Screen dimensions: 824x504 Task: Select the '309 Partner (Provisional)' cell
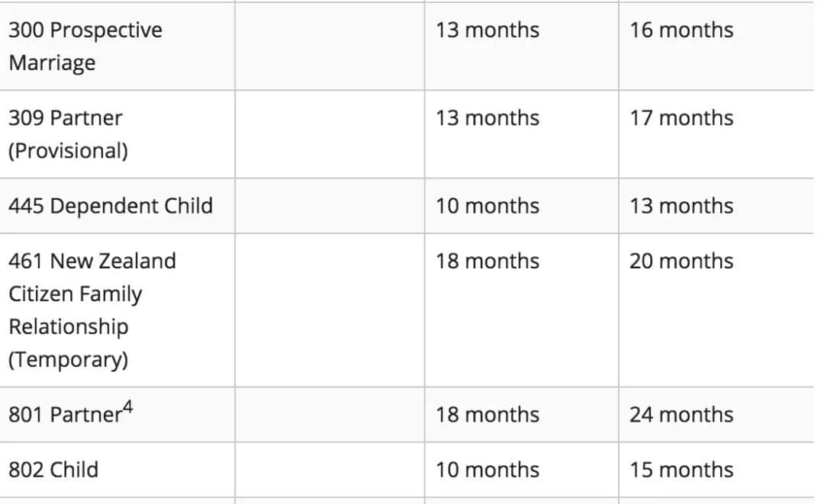tap(117, 134)
